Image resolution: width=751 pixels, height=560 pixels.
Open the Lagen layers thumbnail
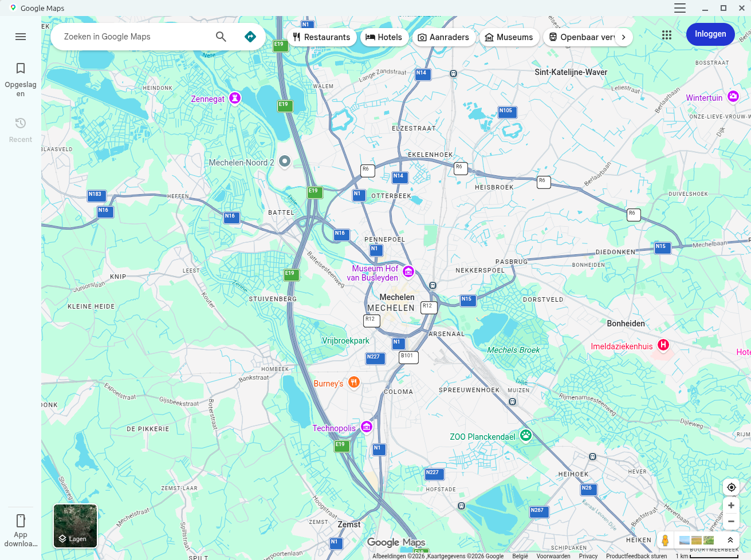tap(76, 526)
